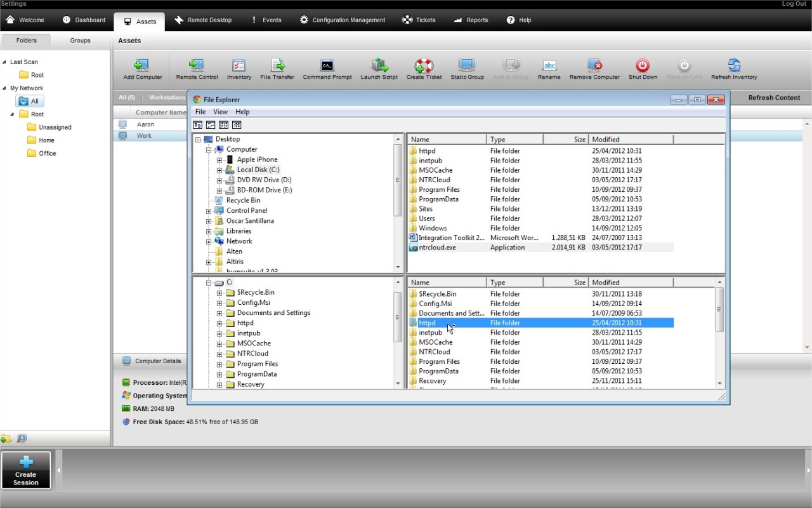Collapse the Computer tree node

pyautogui.click(x=209, y=149)
